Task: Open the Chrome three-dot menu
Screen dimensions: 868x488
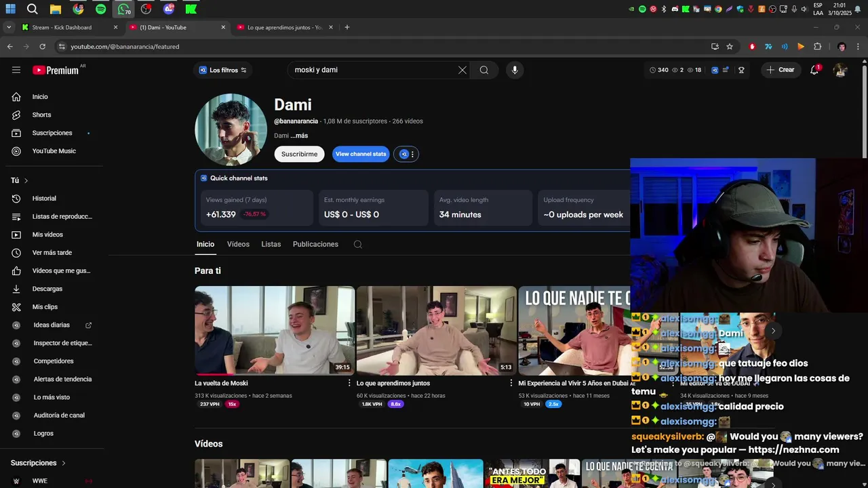Action: (858, 47)
